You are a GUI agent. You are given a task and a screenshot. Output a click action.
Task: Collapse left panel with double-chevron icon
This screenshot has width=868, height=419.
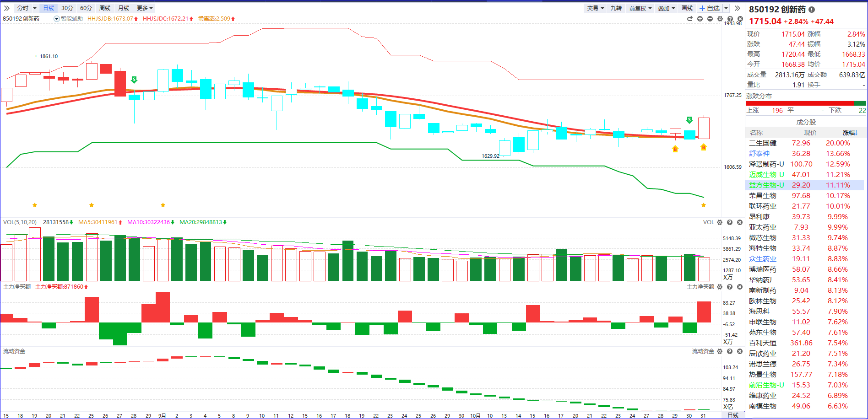tap(7, 8)
